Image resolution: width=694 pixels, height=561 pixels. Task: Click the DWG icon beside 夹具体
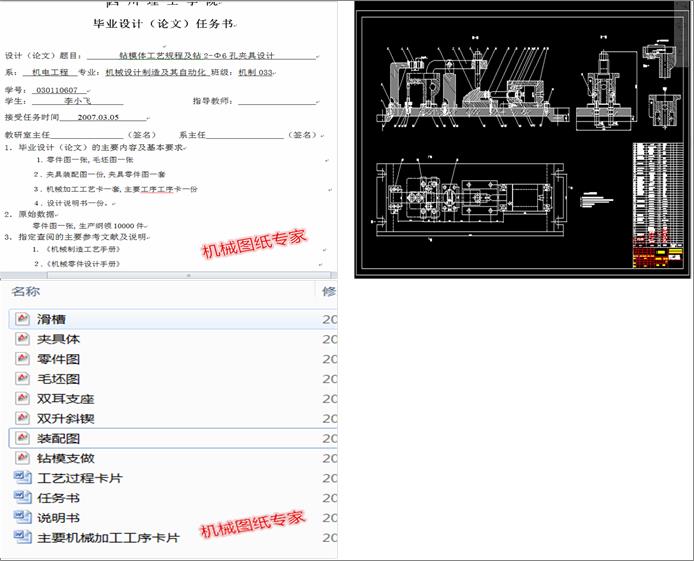point(22,339)
